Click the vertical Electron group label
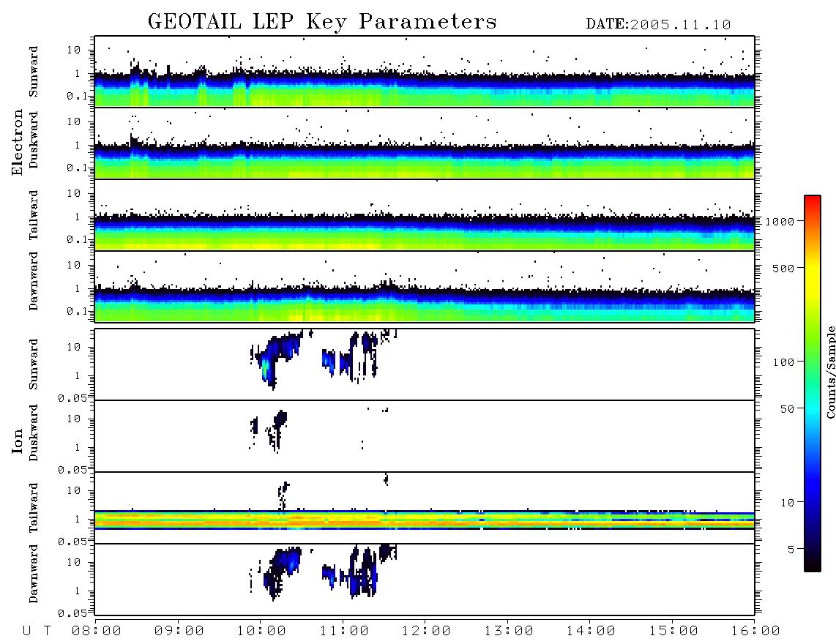Viewport: 836px width, 644px height. click(17, 142)
